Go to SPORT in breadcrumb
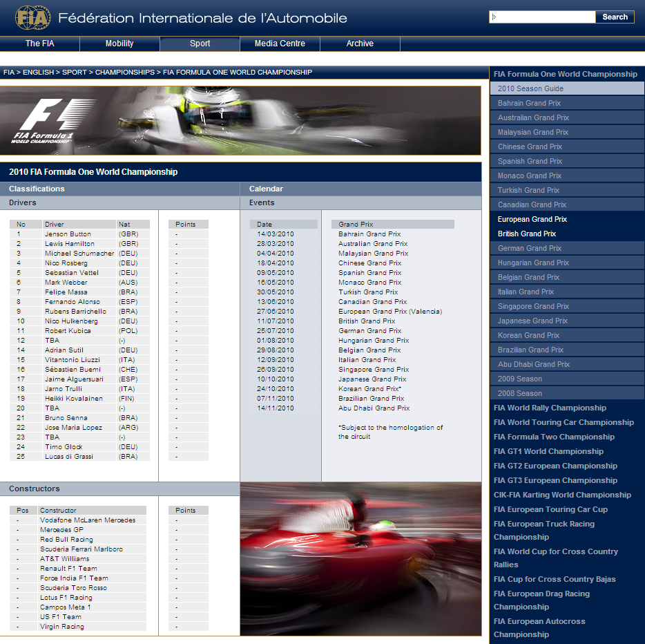 75,73
